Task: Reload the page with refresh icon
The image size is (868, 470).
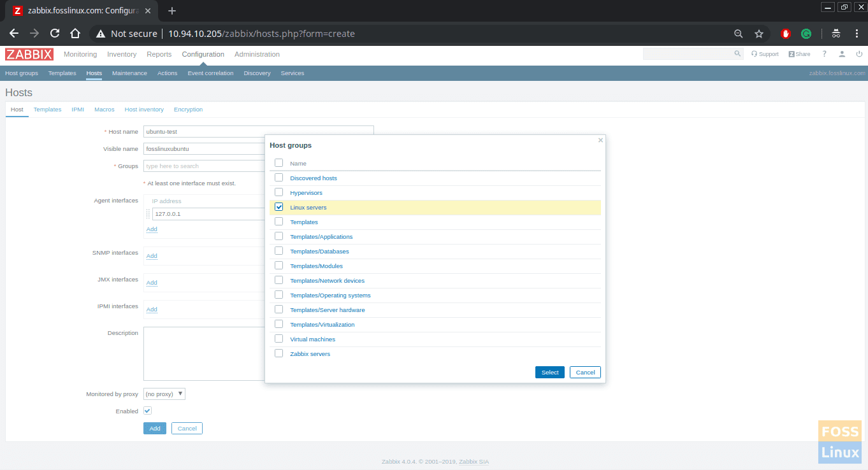Action: [55, 34]
